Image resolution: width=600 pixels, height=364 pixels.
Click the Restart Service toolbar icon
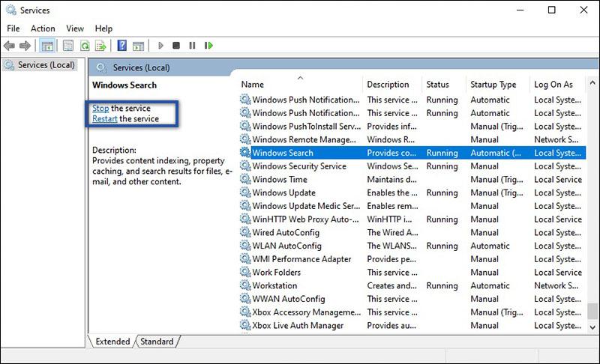point(208,46)
